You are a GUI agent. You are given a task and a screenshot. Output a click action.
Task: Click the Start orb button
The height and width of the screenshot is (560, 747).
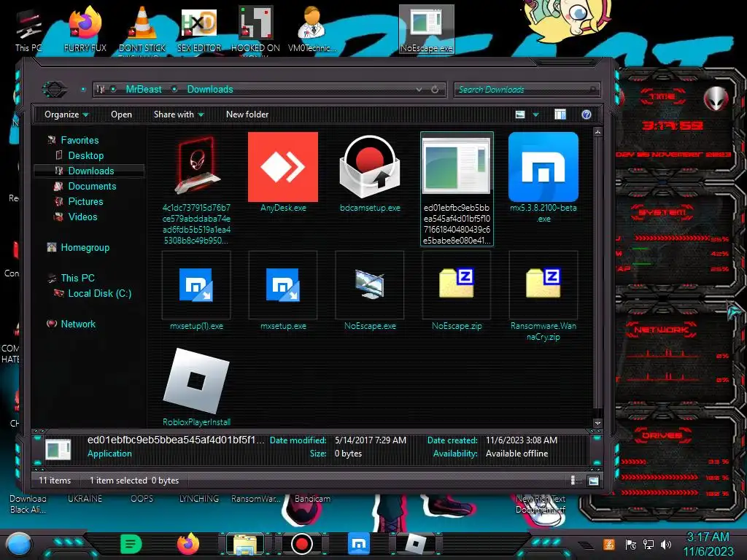coord(19,544)
